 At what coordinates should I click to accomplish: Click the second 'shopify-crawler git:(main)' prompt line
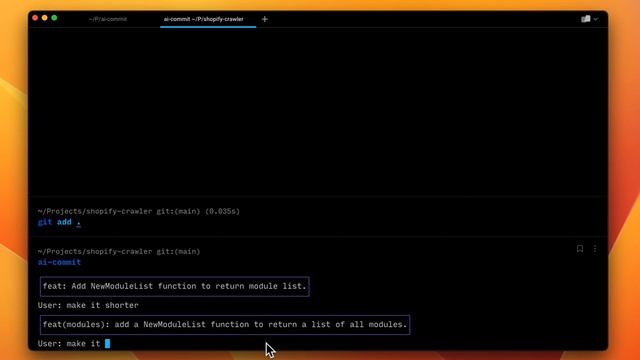pos(119,251)
